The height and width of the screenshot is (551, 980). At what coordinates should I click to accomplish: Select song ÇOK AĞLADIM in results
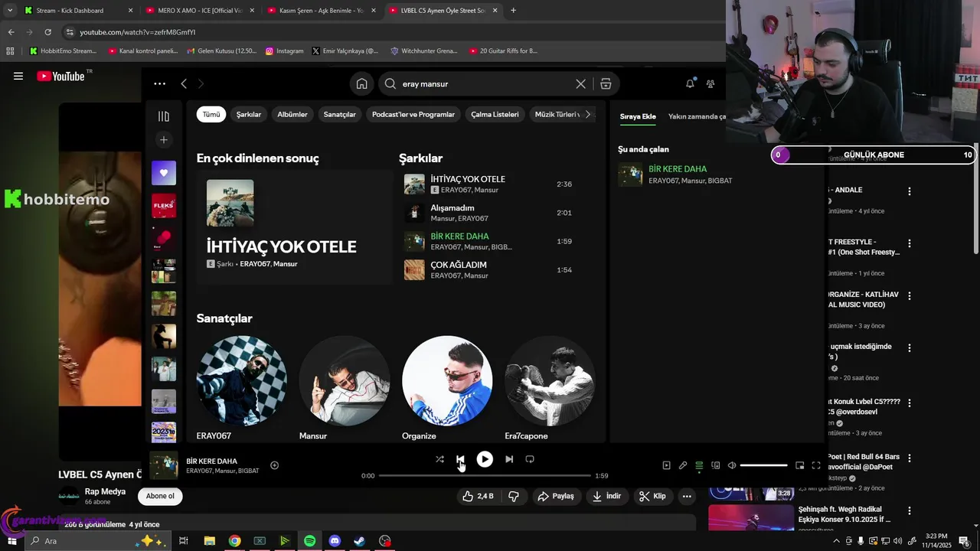pos(459,265)
